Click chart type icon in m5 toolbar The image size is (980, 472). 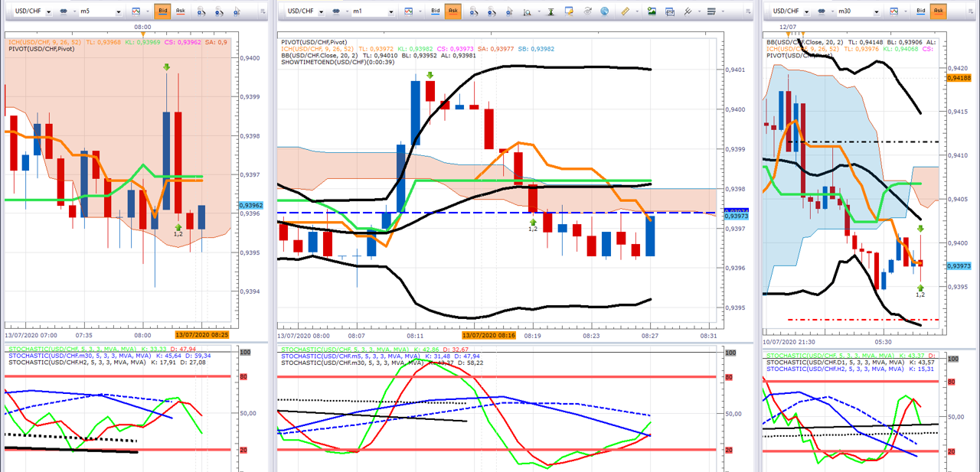(136, 11)
